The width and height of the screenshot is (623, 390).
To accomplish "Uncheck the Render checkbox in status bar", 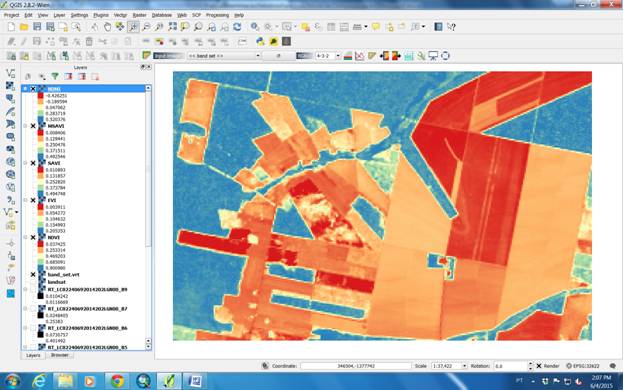I will point(539,366).
